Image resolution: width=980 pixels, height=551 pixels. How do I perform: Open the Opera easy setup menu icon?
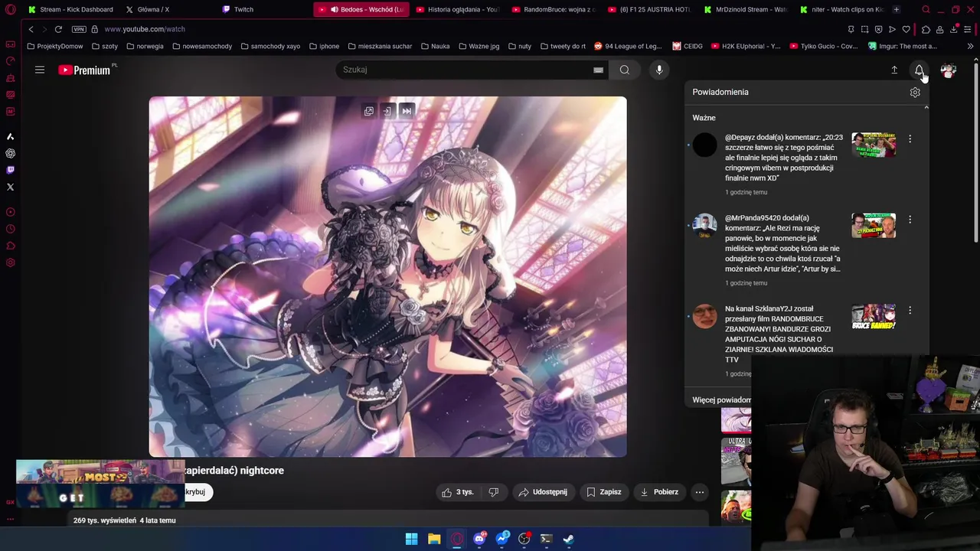(x=969, y=29)
